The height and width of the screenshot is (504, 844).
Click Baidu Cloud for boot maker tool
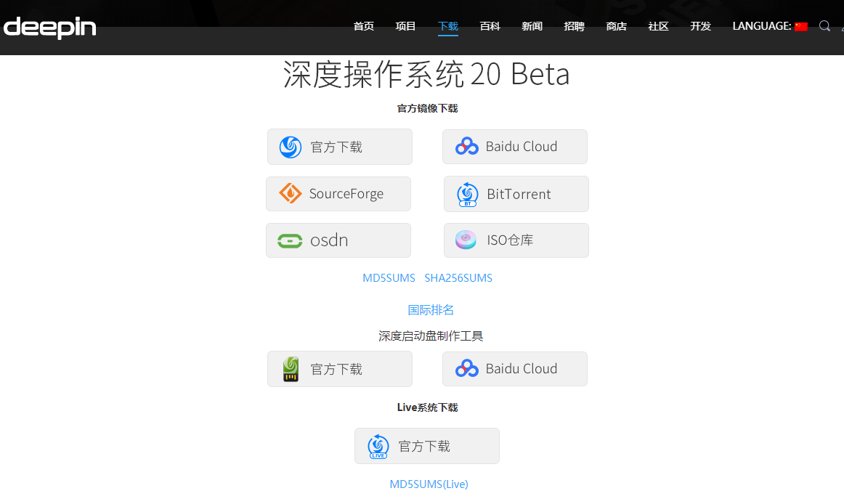(x=514, y=369)
